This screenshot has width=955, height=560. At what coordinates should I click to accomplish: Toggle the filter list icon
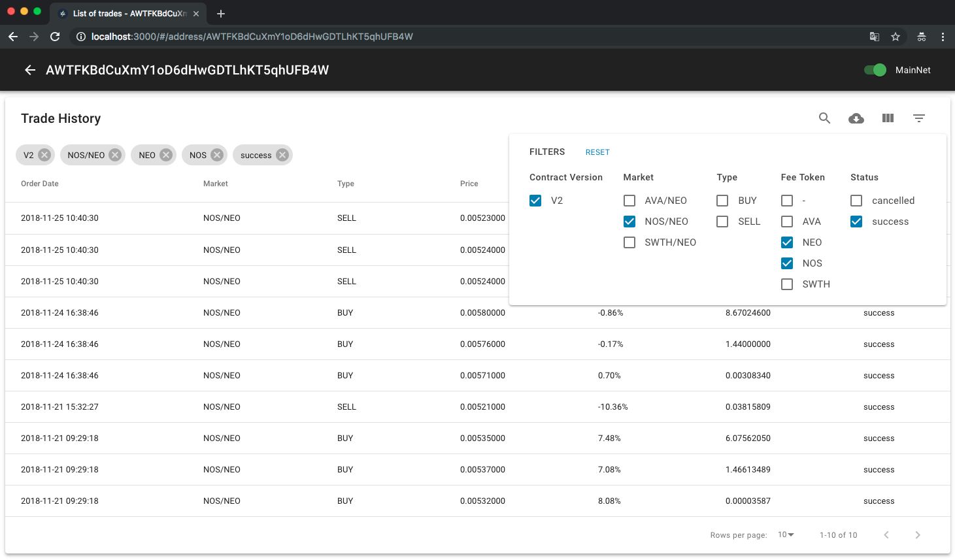pos(919,118)
